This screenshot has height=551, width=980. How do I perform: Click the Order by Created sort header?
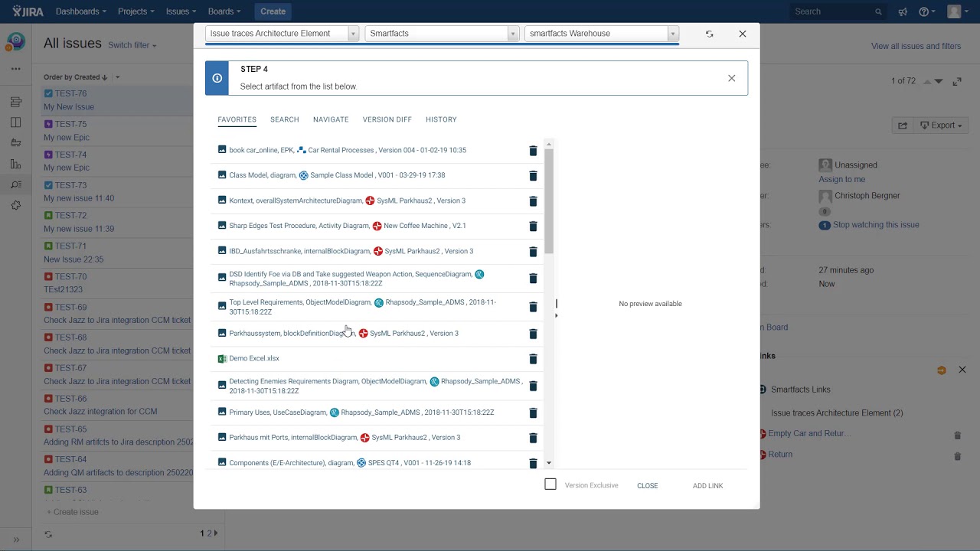coord(75,77)
